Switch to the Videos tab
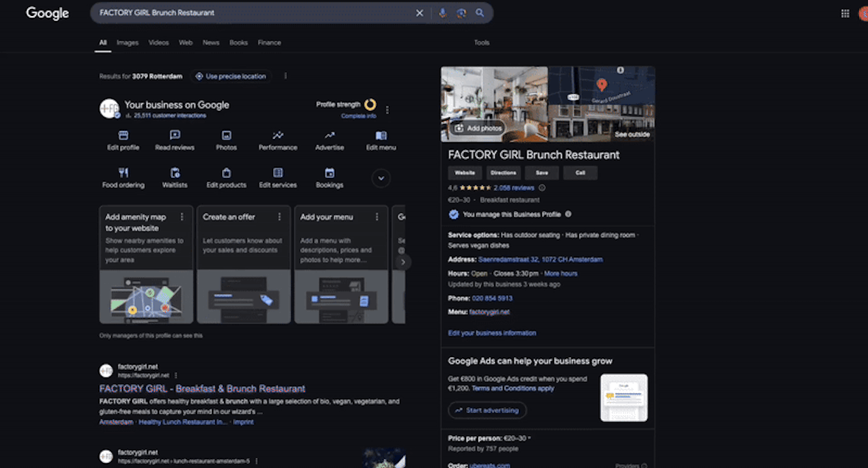This screenshot has width=868, height=468. pyautogui.click(x=158, y=43)
